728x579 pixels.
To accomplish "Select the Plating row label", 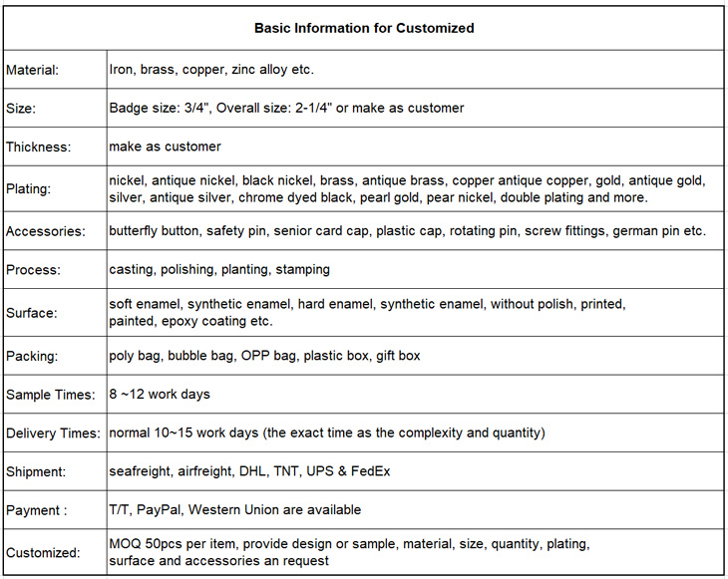I will pyautogui.click(x=28, y=189).
